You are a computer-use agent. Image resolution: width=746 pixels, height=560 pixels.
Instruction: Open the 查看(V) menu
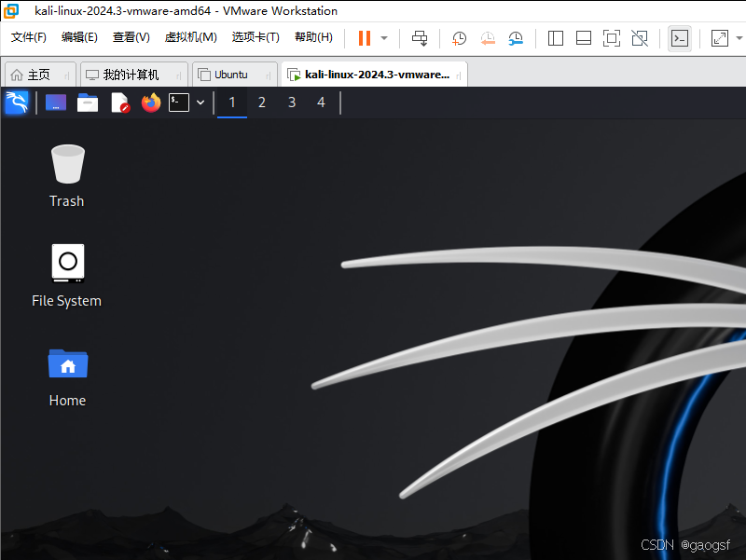point(131,37)
